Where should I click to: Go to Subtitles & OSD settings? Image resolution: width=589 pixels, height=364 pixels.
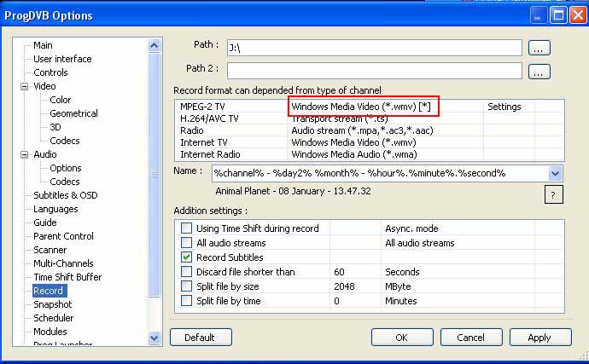65,195
